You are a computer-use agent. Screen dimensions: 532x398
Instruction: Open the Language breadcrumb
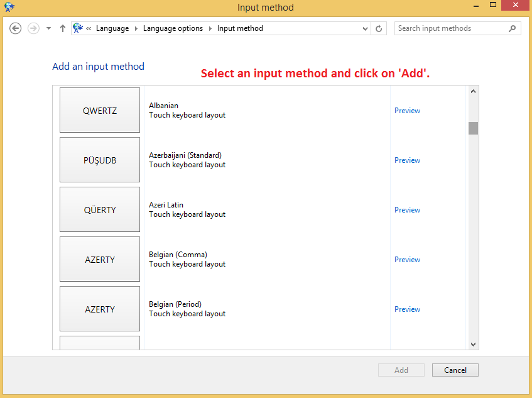(112, 28)
